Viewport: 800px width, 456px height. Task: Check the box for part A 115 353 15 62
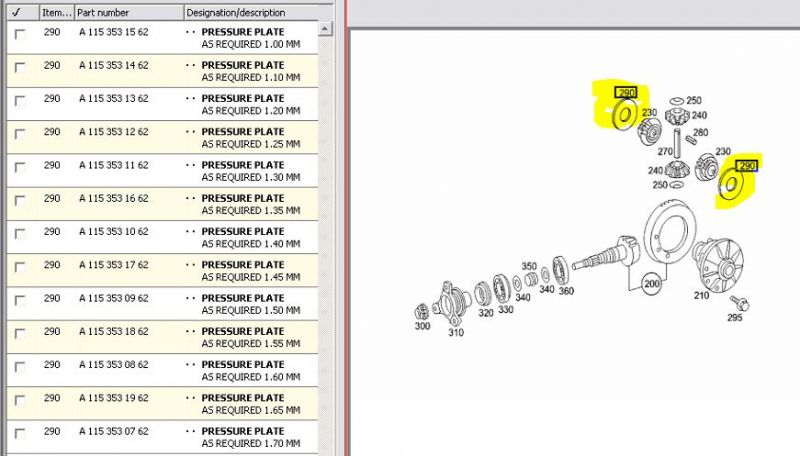click(x=19, y=35)
